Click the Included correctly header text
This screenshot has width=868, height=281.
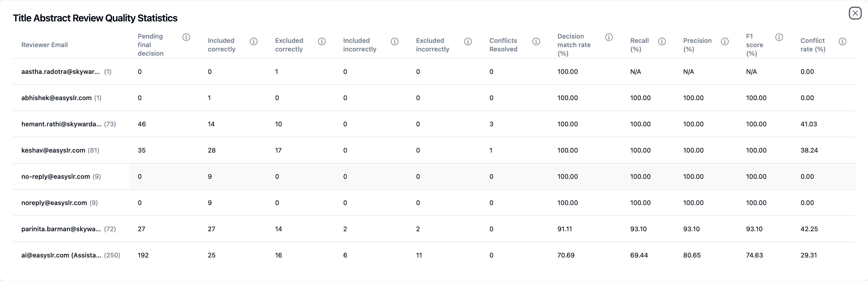pyautogui.click(x=221, y=45)
